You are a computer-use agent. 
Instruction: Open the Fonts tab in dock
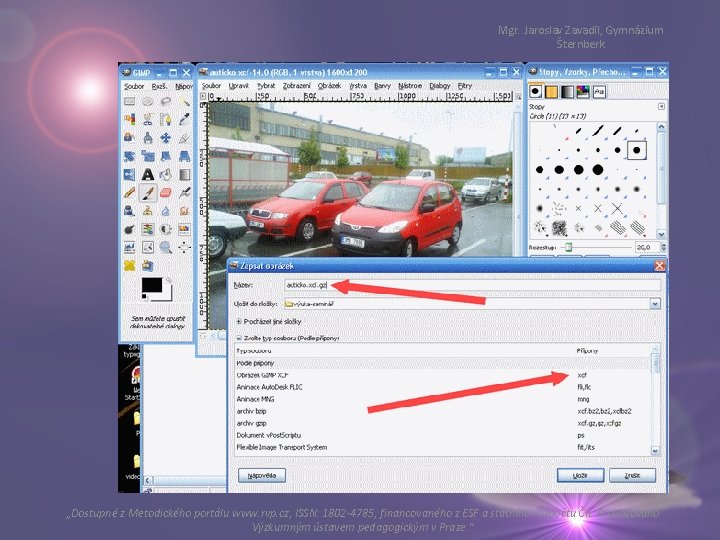tap(598, 91)
